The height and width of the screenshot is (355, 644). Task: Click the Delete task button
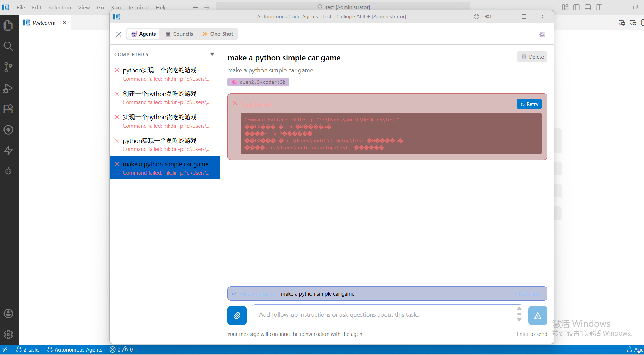click(x=532, y=57)
